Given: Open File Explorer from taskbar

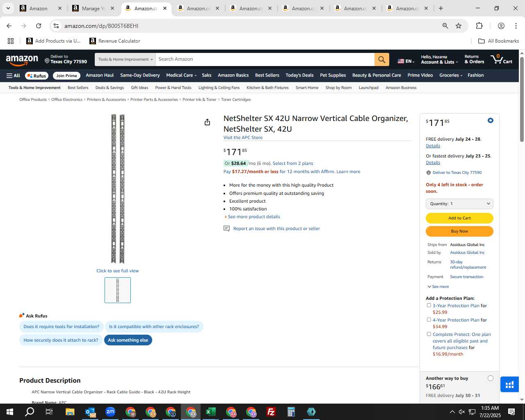Looking at the screenshot, I should [70, 412].
